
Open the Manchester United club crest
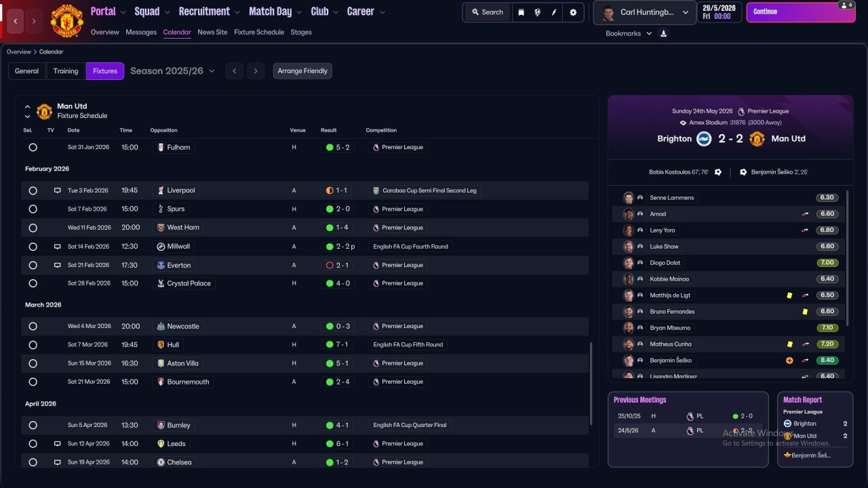66,22
